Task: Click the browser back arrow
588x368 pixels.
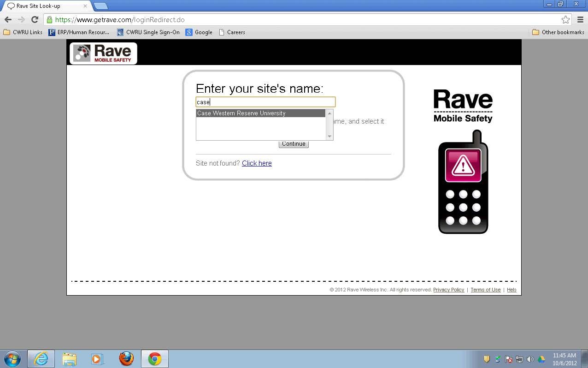Action: tap(8, 19)
